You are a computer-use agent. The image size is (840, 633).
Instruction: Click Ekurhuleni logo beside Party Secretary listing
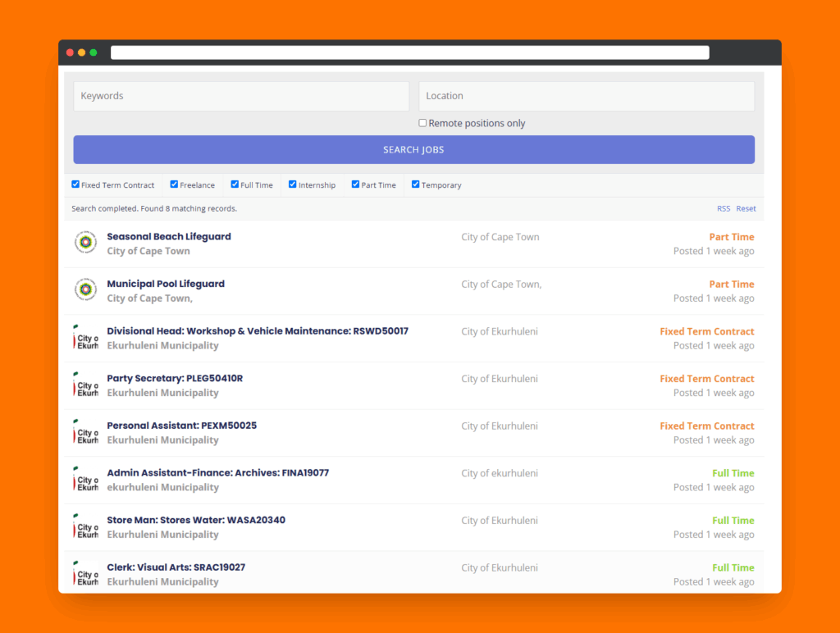click(x=85, y=385)
